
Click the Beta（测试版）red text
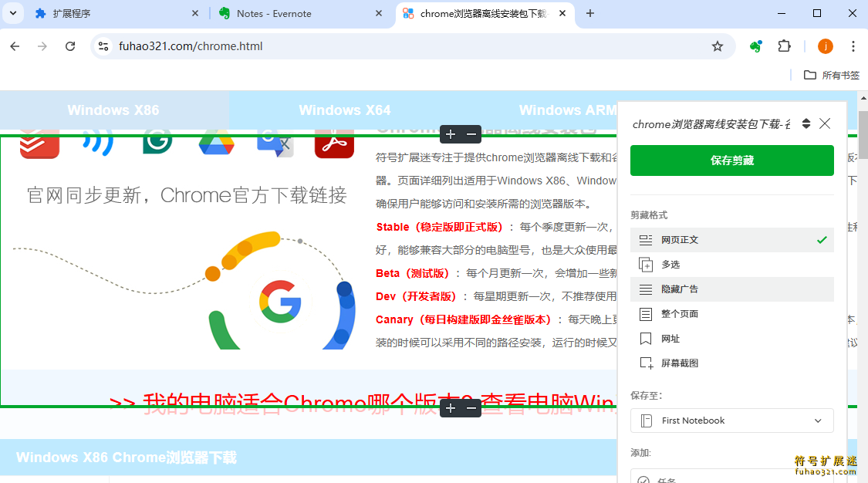413,273
